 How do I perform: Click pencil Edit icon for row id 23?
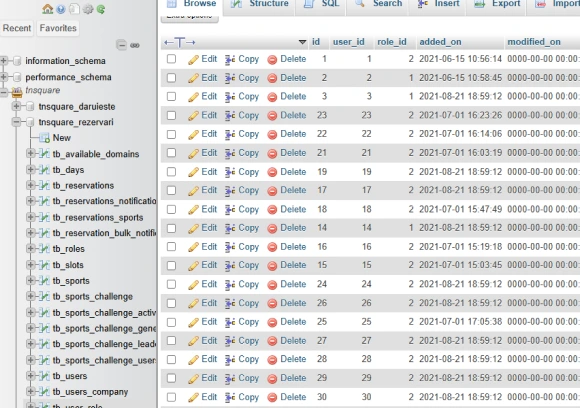click(x=193, y=116)
